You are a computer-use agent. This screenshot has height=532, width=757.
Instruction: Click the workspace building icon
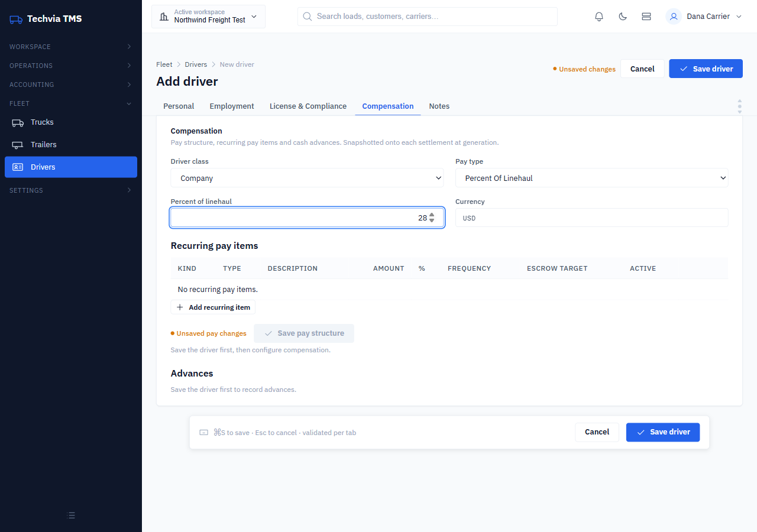(164, 17)
